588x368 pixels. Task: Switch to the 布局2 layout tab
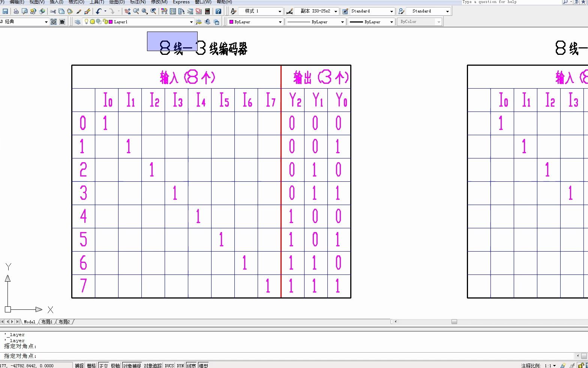click(64, 322)
